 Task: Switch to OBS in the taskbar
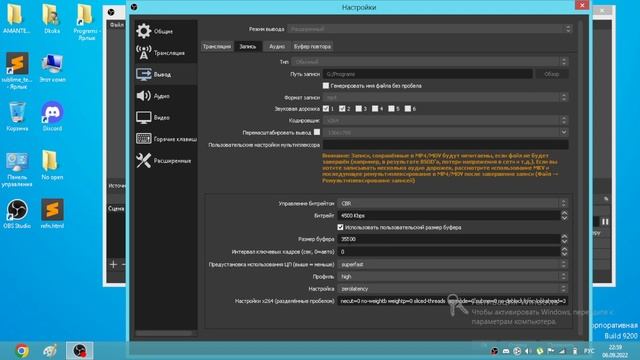point(80,351)
